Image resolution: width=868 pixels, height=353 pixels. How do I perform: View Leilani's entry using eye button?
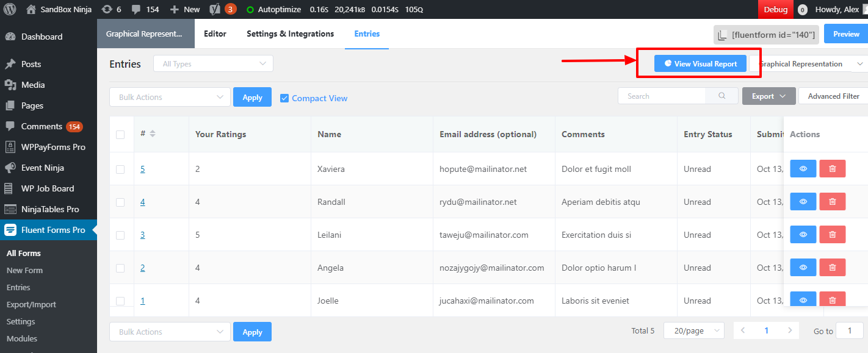pos(803,235)
